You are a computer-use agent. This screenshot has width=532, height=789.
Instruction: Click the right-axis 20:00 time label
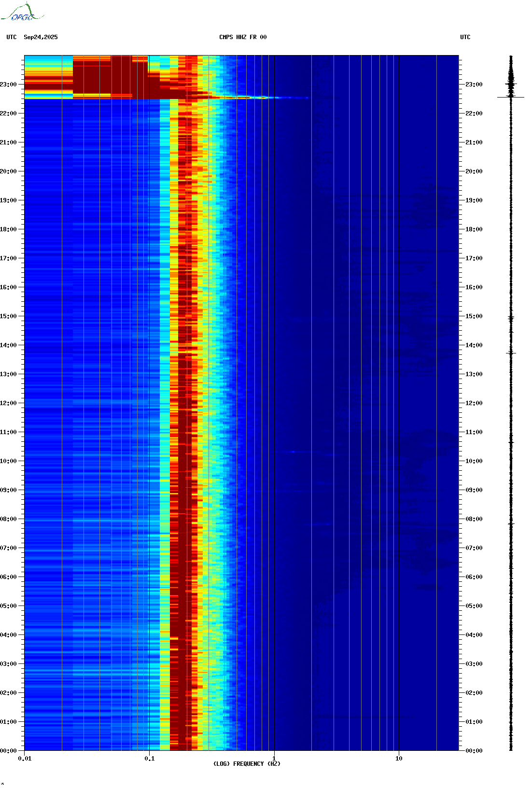(474, 171)
